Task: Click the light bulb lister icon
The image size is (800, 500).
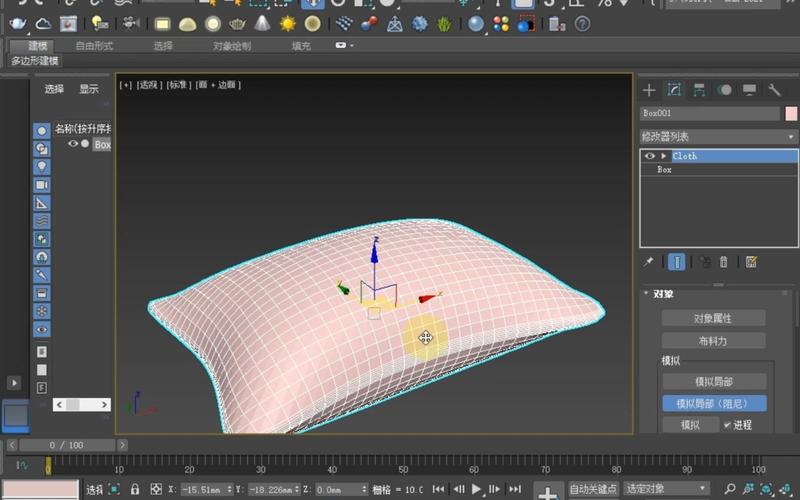Action: click(99, 23)
